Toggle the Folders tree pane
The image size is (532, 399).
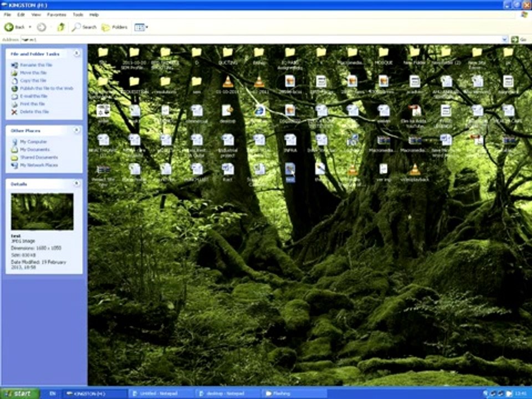[x=115, y=27]
